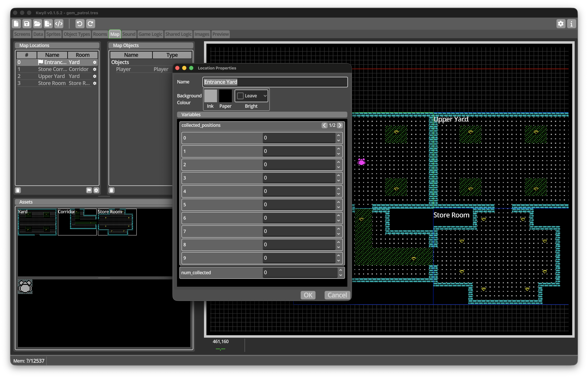The image size is (588, 378).
Task: Collapse the Objects group in Map Objects
Action: [x=120, y=62]
